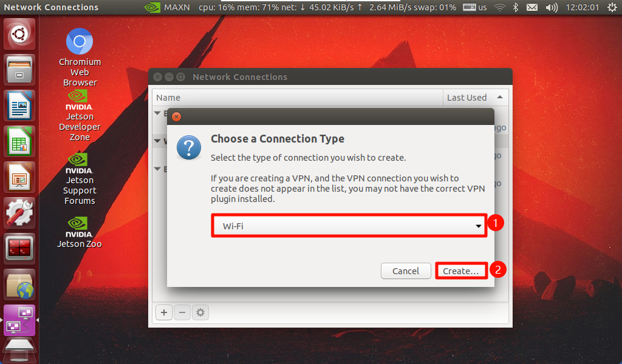Open NVIDIA Jetson Developer Zone shortcut

pyautogui.click(x=80, y=116)
